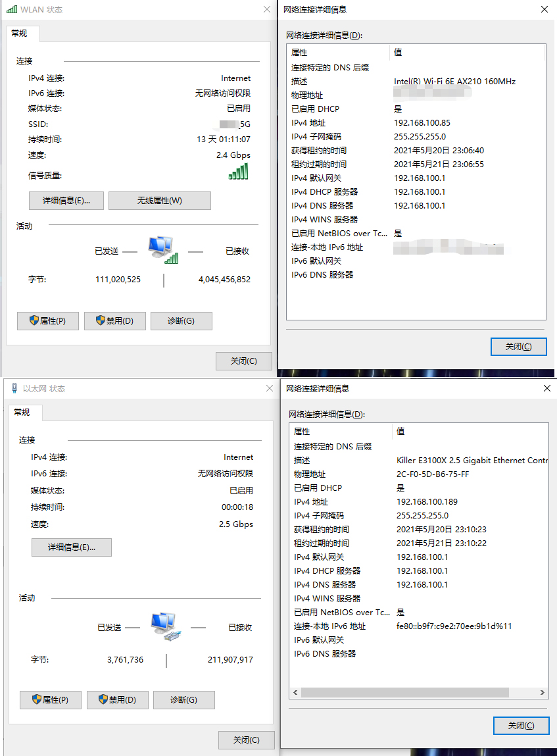
Task: Open 详细信息(E) in the WLAN status window
Action: pyautogui.click(x=66, y=201)
